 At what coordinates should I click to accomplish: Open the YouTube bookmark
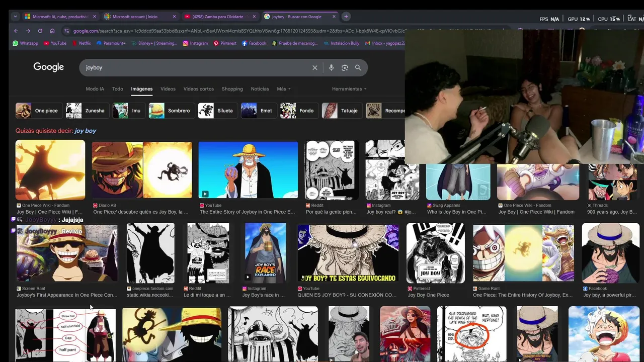(x=55, y=43)
